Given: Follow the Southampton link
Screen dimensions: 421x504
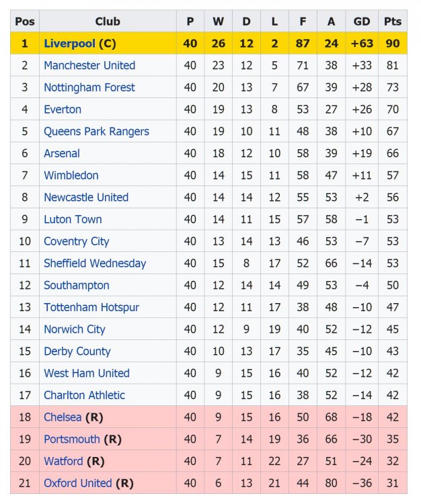Looking at the screenshot, I should 77,286.
